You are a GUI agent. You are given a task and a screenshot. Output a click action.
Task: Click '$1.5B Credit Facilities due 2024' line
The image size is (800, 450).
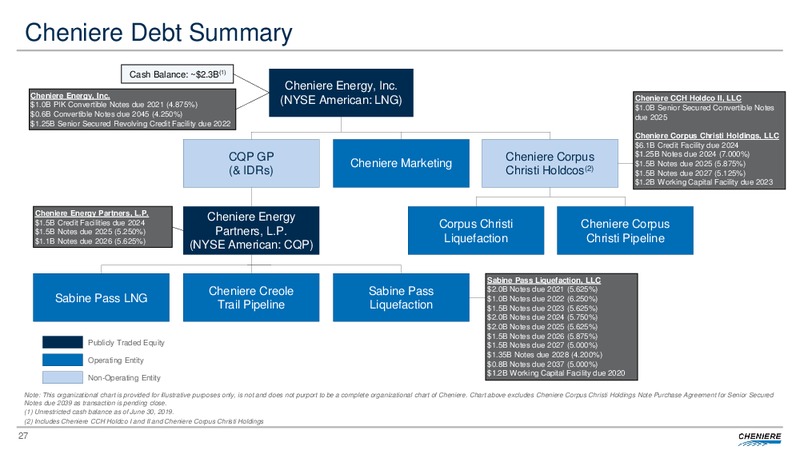pyautogui.click(x=90, y=223)
